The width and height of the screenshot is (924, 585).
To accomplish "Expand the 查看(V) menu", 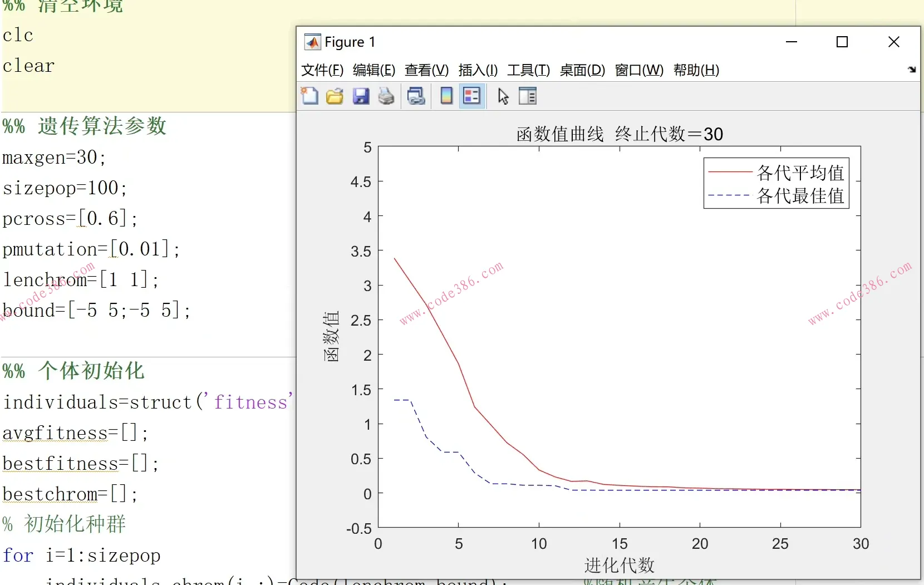I will [426, 70].
